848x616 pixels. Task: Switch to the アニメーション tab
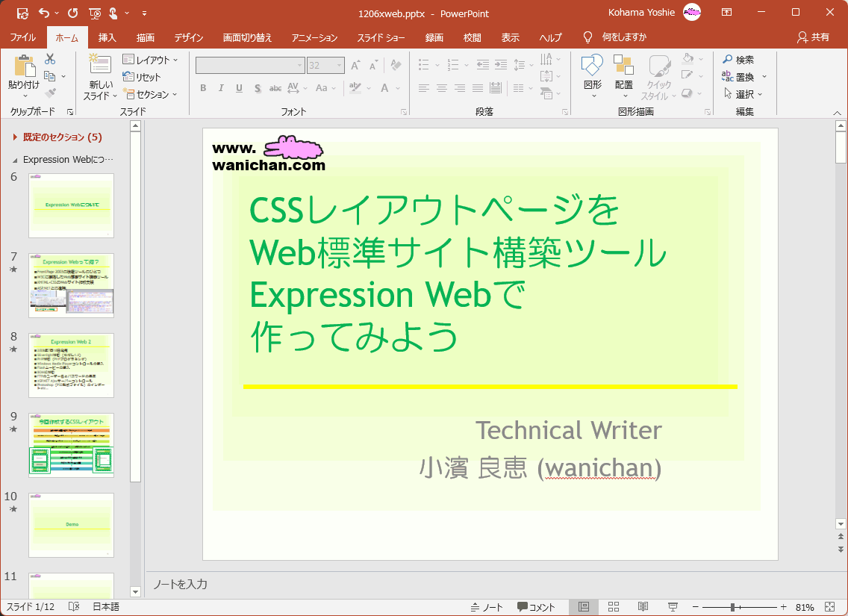[314, 37]
